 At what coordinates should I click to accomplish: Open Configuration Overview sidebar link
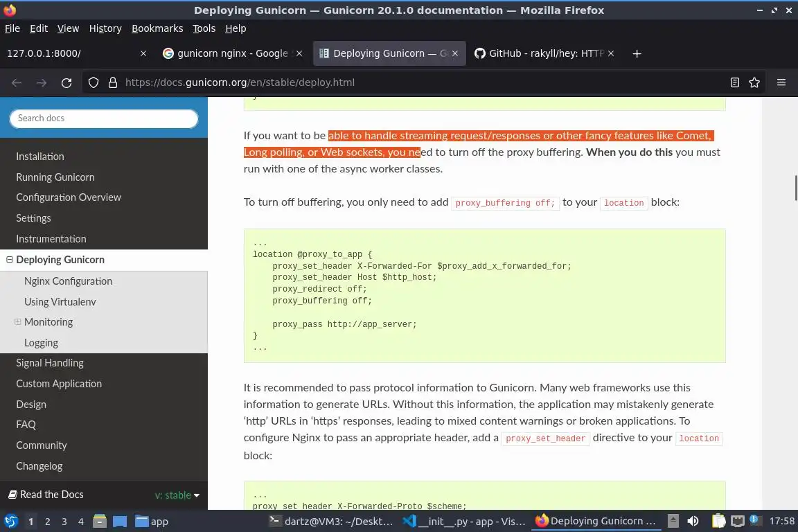coord(68,197)
